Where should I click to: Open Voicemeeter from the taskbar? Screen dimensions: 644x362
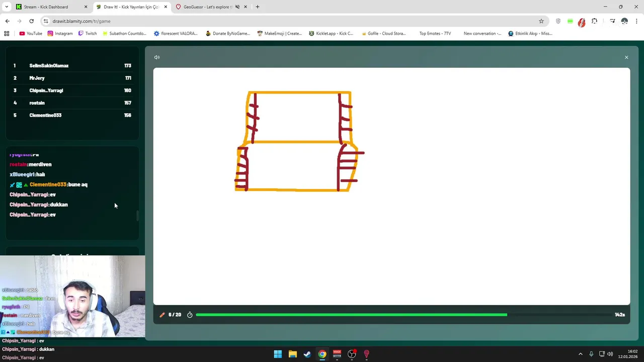tap(337, 354)
